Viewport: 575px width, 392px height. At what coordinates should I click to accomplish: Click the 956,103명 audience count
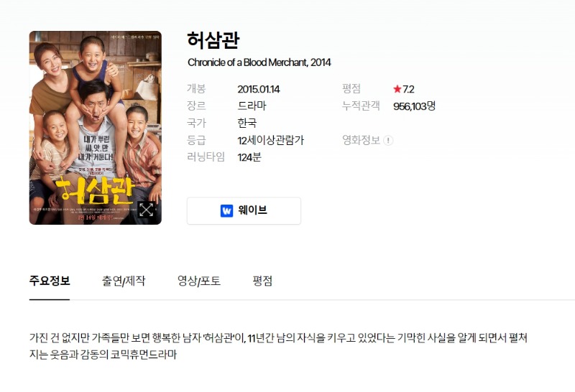[x=415, y=106]
